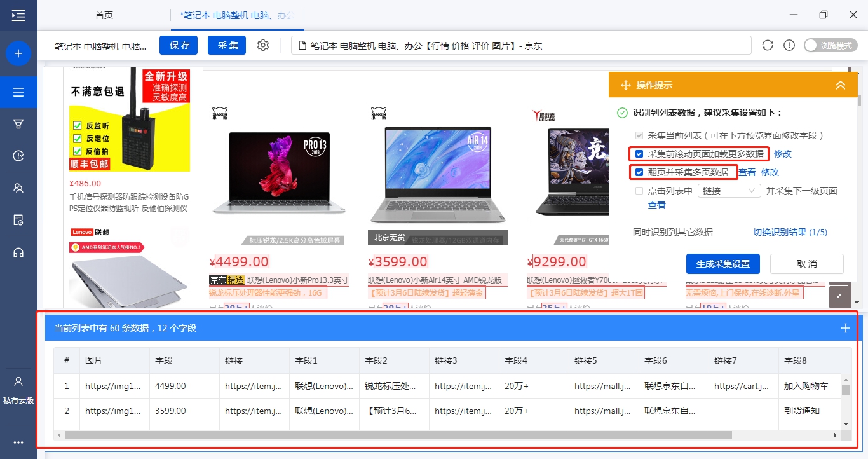Click the Pro13 laptop product image
The width and height of the screenshot is (868, 459).
(x=280, y=175)
